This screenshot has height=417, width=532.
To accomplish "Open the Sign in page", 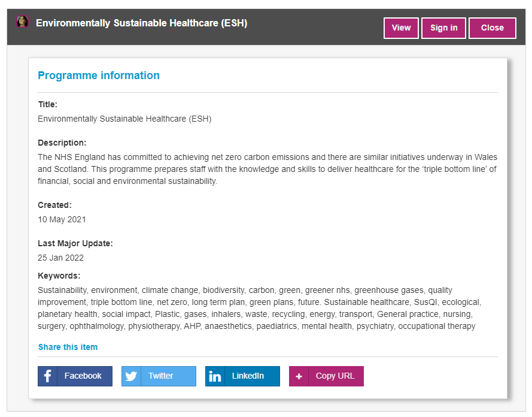I will click(x=443, y=28).
